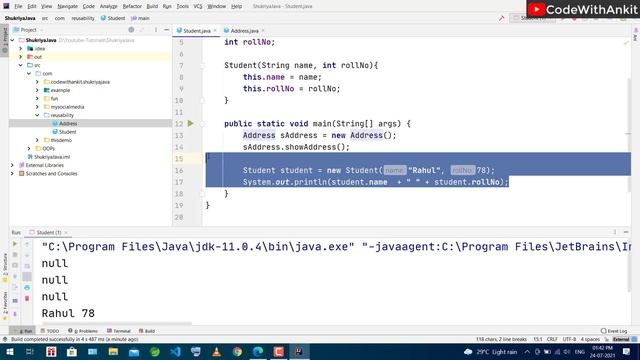The image size is (640, 360).
Task: Open Task View on taskbar
Action: pyautogui.click(x=30, y=351)
